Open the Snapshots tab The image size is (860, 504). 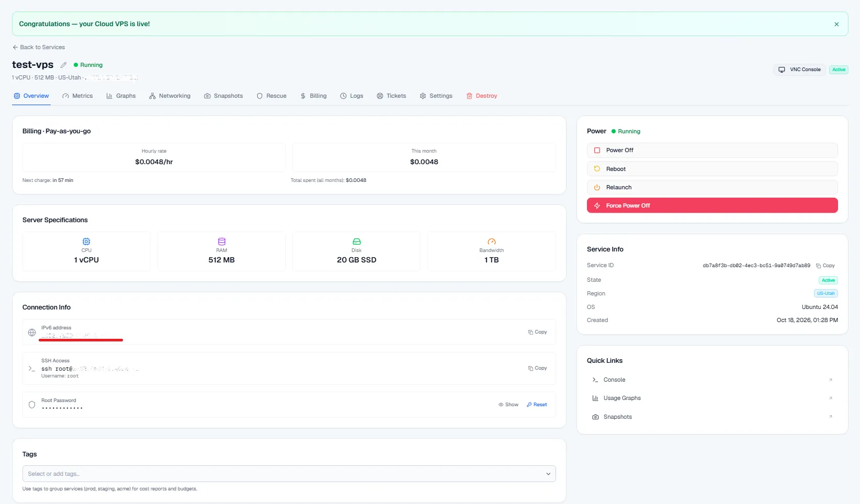[x=223, y=96]
